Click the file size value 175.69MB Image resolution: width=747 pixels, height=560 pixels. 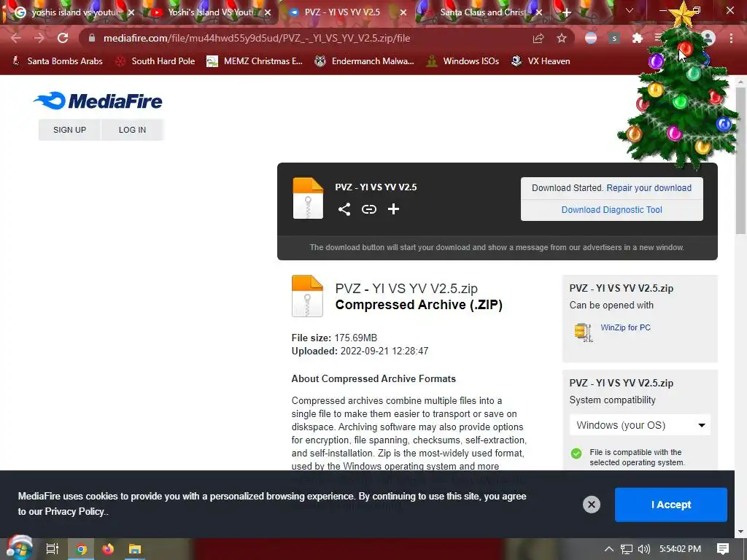click(355, 338)
